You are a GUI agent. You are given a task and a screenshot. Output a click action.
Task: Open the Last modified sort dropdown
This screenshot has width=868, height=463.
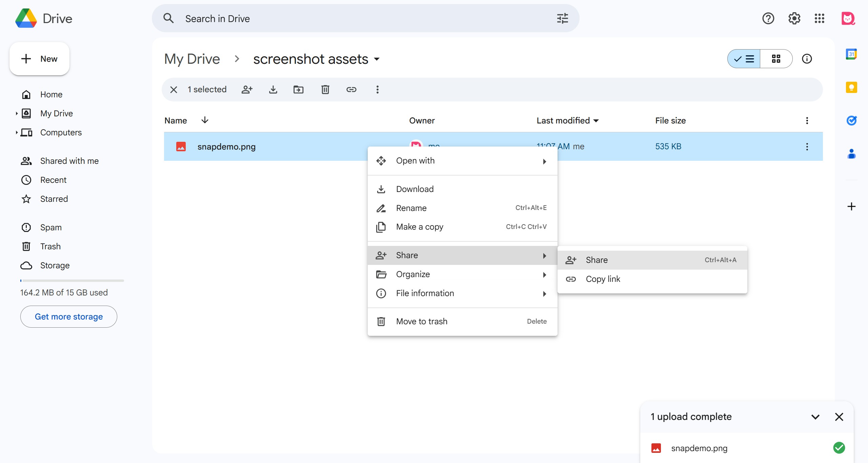coord(596,120)
